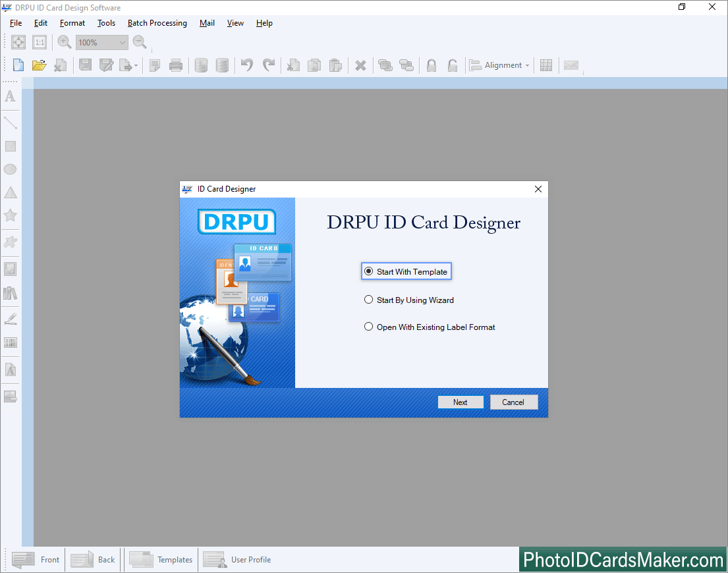Choose the Star shape tool
The height and width of the screenshot is (573, 728).
pyautogui.click(x=10, y=215)
